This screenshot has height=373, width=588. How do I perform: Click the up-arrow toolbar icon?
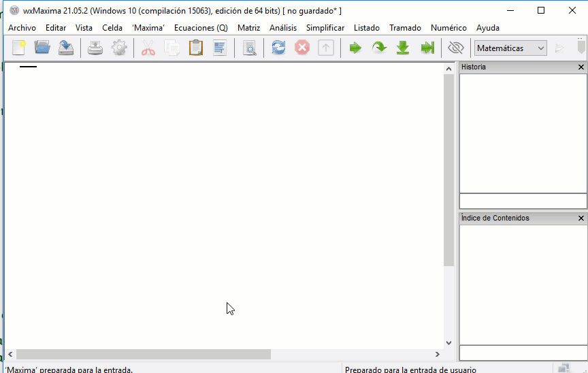point(326,48)
